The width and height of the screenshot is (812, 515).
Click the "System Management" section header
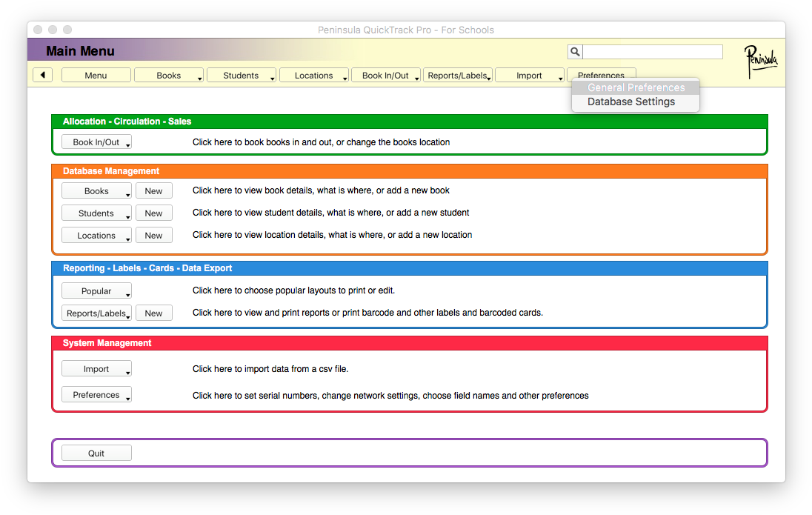(107, 343)
